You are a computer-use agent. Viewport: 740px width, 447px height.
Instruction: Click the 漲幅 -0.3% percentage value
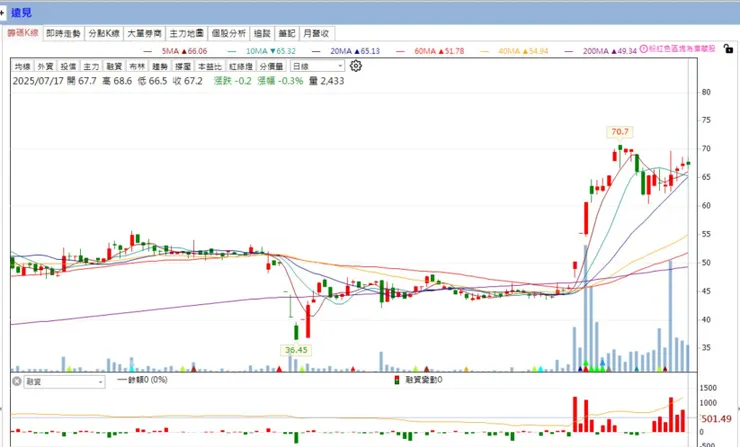pos(280,81)
